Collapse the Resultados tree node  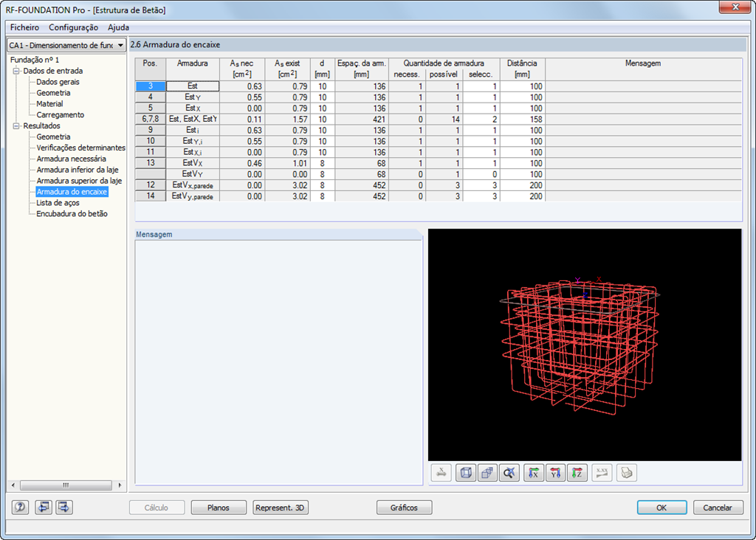click(x=16, y=125)
